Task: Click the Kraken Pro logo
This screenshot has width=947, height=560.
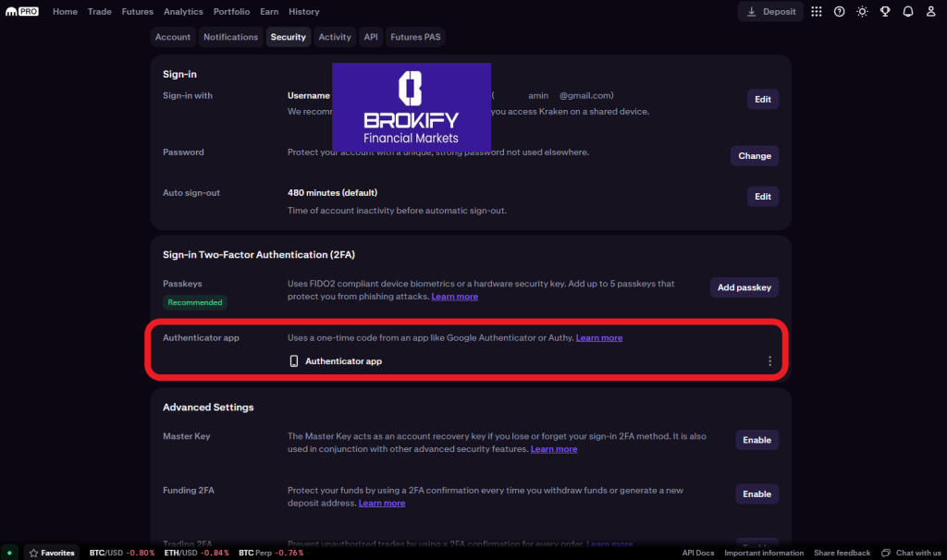Action: [22, 11]
